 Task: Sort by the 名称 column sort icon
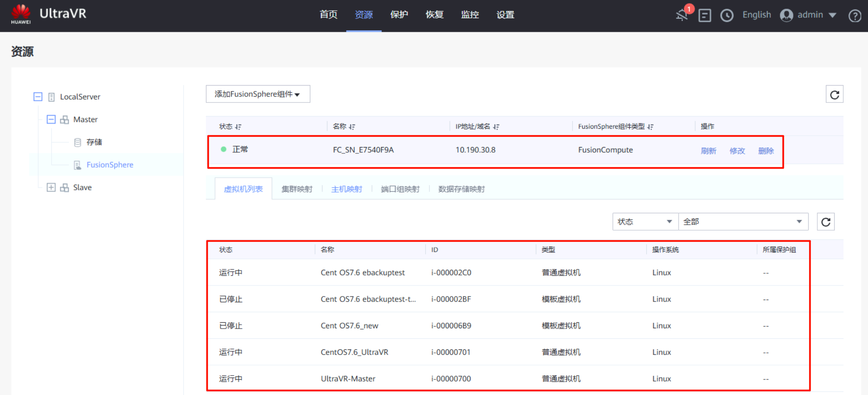coord(352,127)
